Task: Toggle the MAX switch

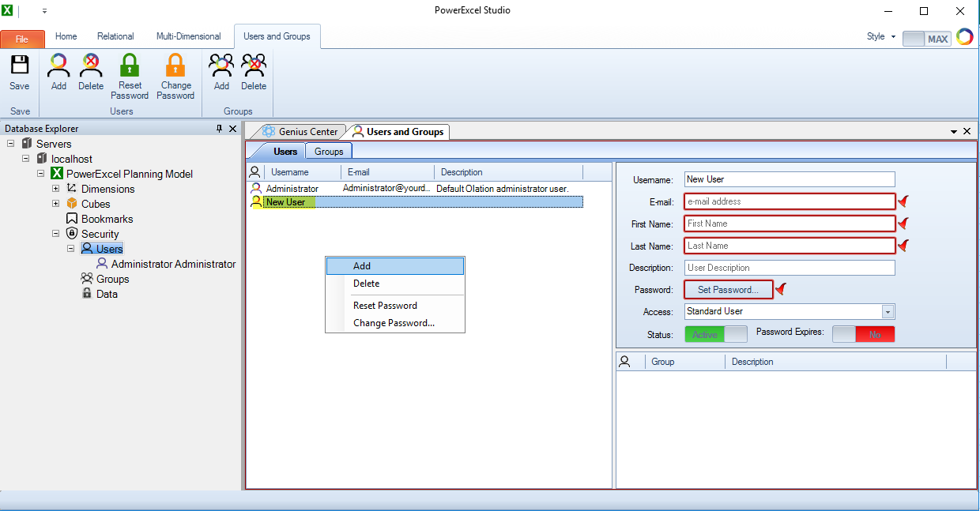Action: point(926,39)
